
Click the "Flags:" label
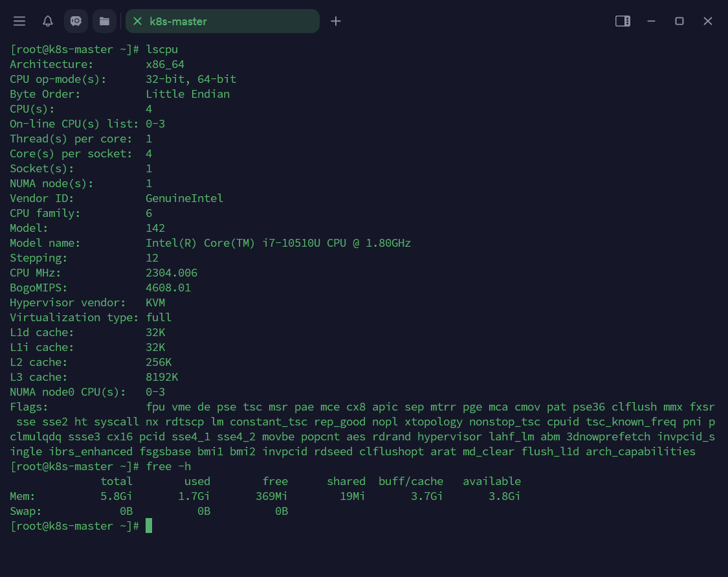pyautogui.click(x=29, y=407)
